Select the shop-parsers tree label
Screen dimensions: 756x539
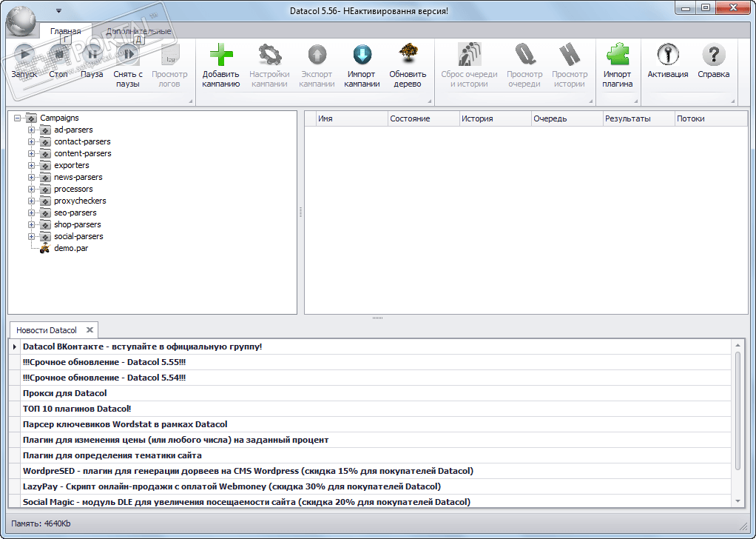(78, 224)
